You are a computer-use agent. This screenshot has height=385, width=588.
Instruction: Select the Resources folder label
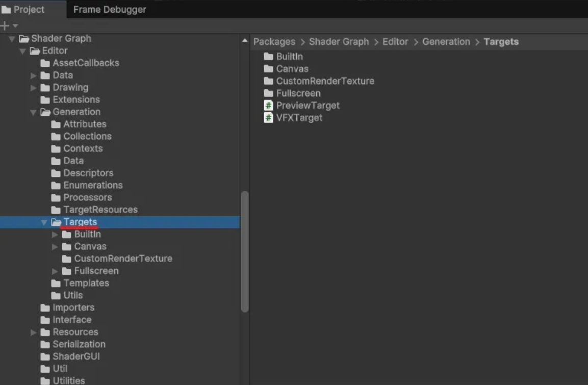coord(75,332)
